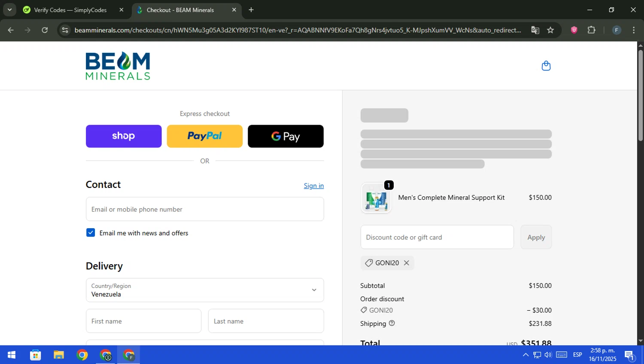Click the BEAM Minerals logo
The width and height of the screenshot is (644, 364).
tap(118, 66)
